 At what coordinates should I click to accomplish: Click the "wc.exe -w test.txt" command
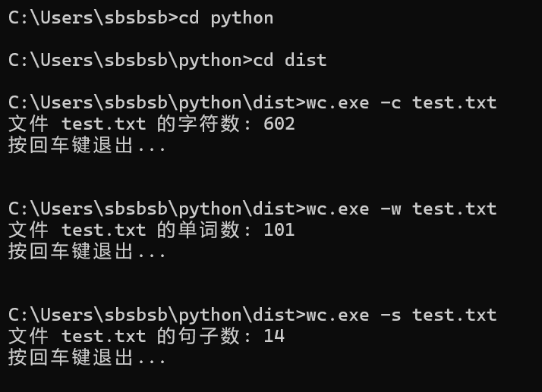pyautogui.click(x=401, y=209)
